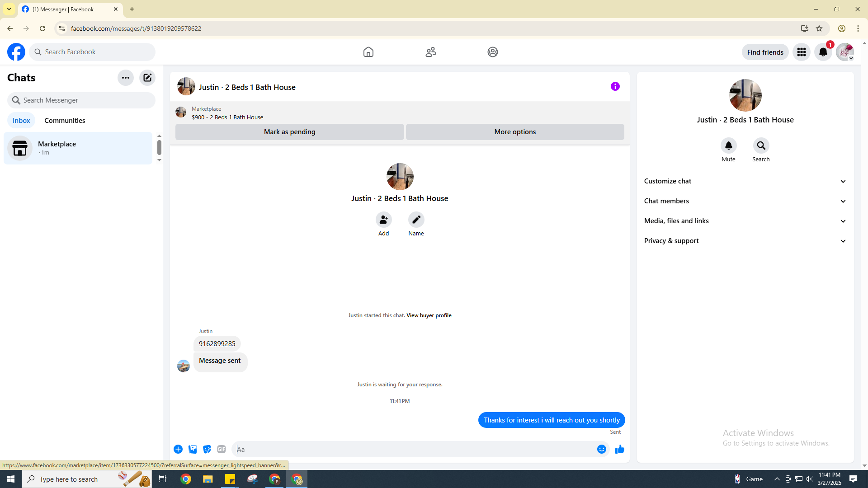
Task: Focus the Search Messenger field
Action: 81,100
